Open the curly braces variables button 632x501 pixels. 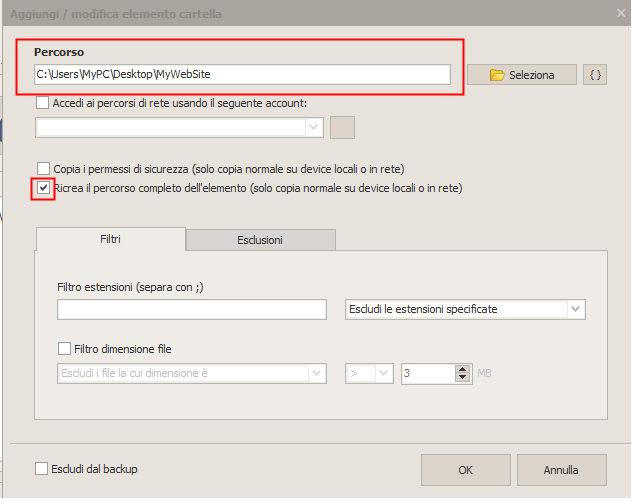595,75
